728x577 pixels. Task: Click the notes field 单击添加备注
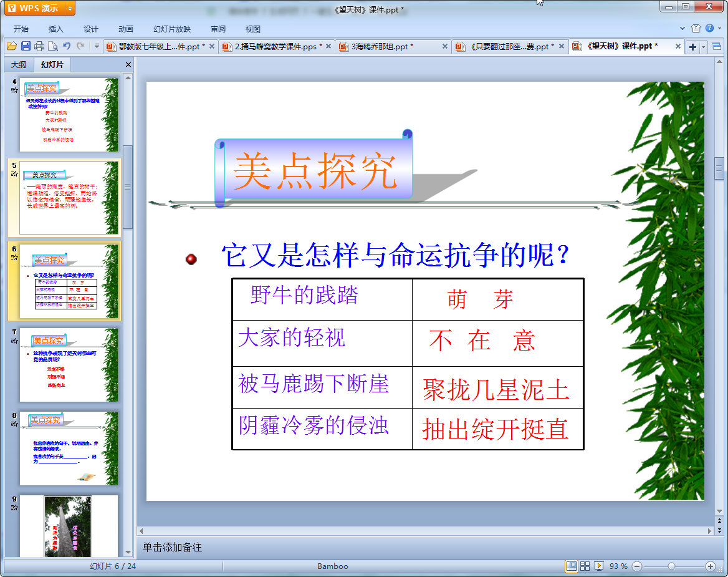[x=172, y=547]
